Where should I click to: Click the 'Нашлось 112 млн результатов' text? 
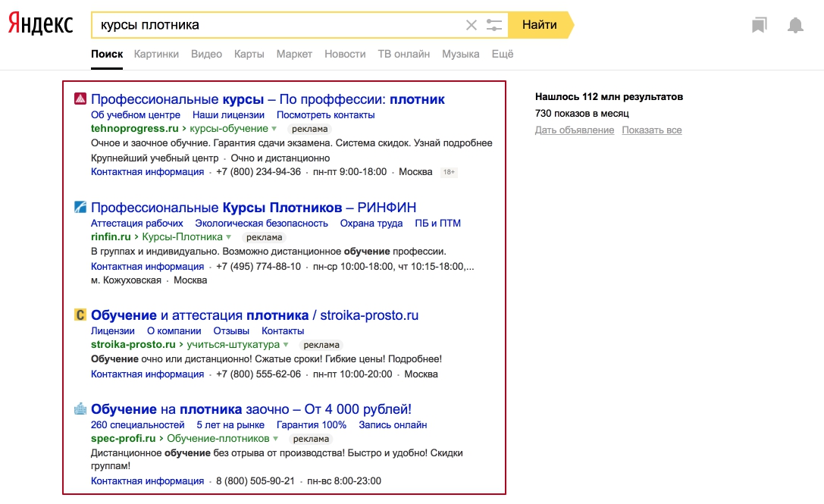pos(609,97)
